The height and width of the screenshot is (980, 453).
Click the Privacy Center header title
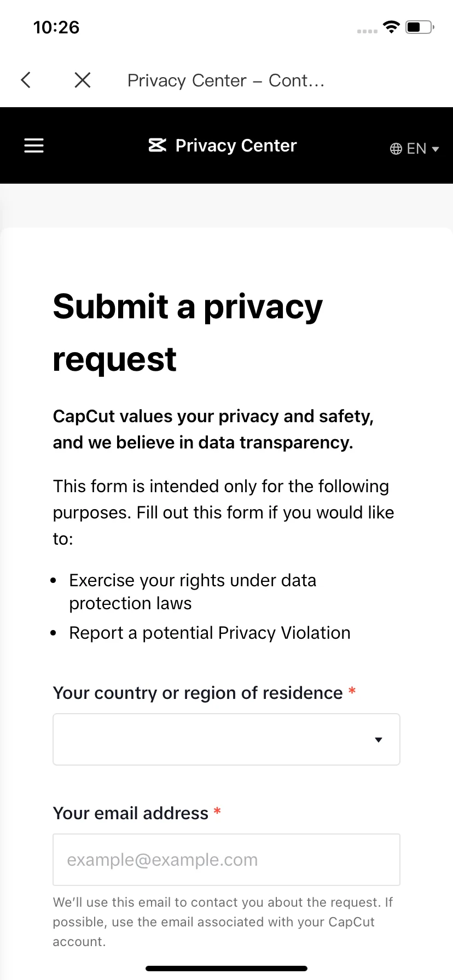click(x=236, y=145)
